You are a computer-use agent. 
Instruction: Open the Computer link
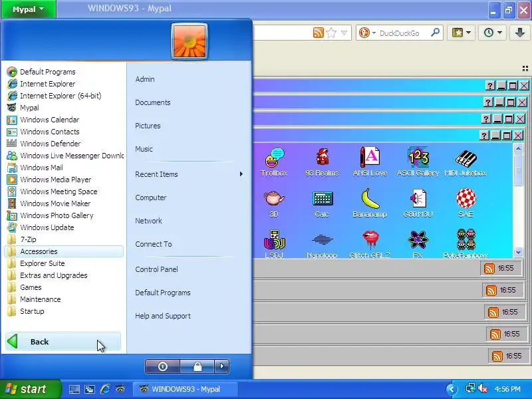151,198
